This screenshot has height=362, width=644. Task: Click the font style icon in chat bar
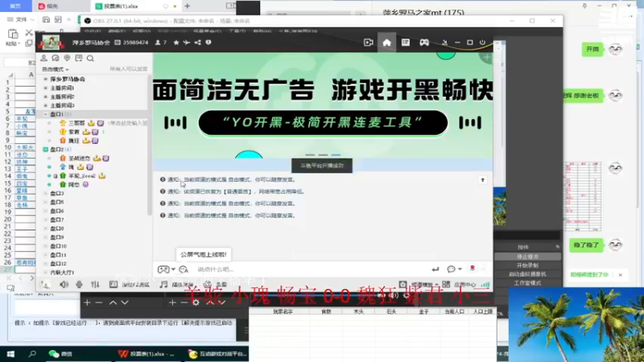(x=184, y=269)
